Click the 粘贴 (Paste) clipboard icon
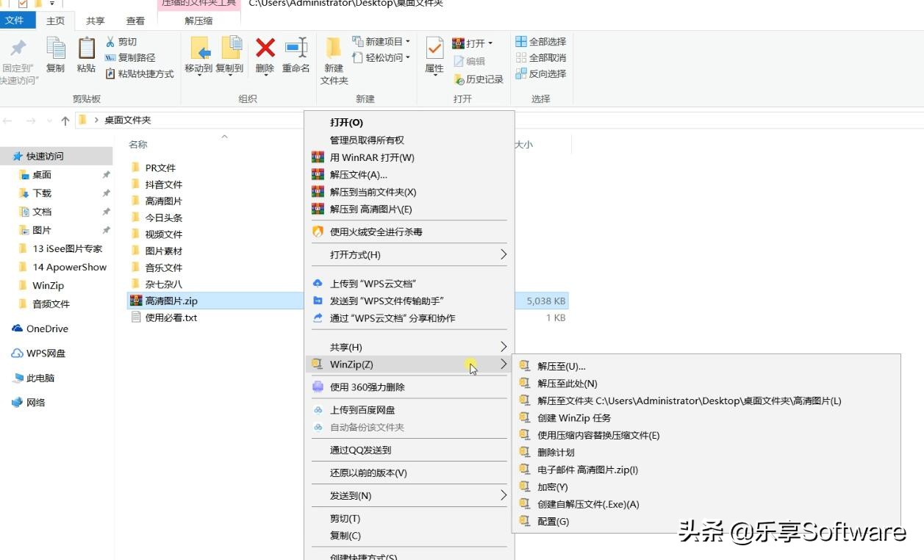The width and height of the screenshot is (924, 560). 85,55
